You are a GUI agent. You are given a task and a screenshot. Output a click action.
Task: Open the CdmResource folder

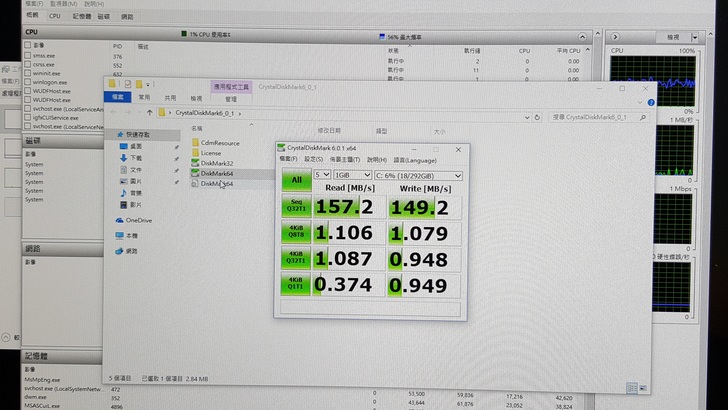pos(220,143)
